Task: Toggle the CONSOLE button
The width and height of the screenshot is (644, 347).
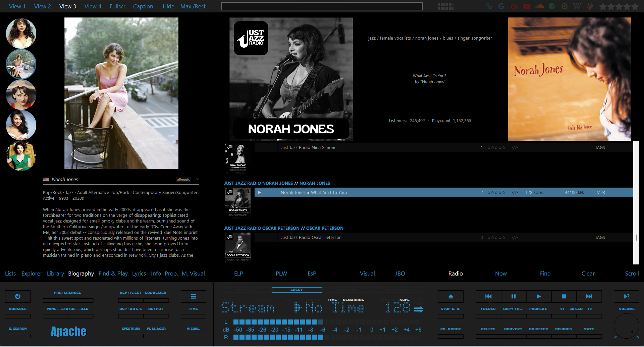Action: (17, 309)
